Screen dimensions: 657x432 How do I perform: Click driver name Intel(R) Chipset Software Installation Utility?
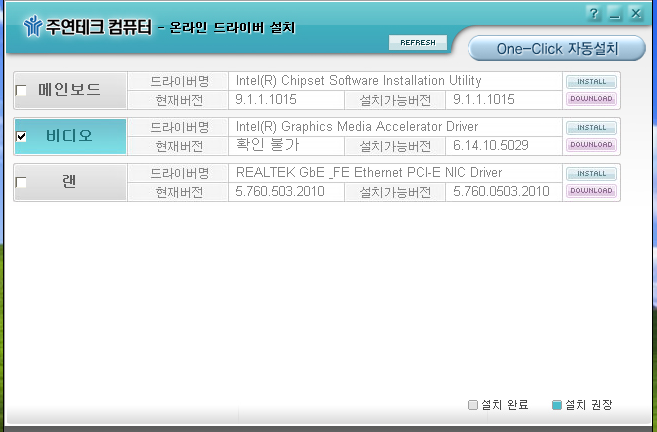(358, 80)
